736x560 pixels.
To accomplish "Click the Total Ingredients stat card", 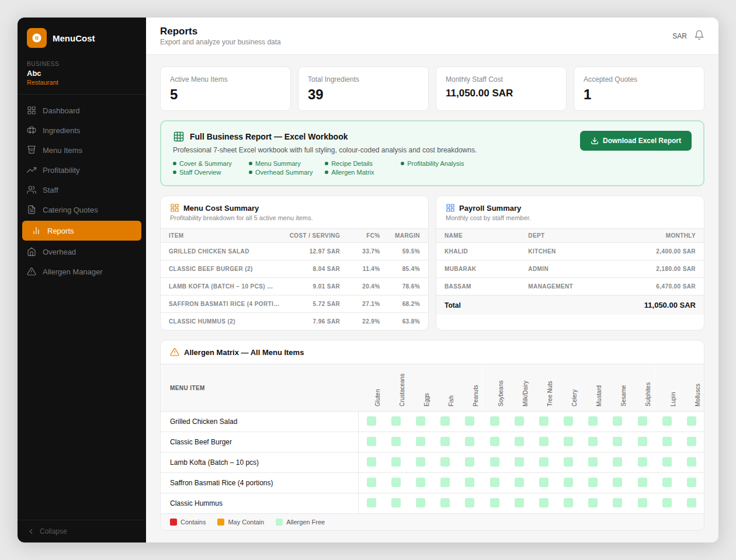I will 363,89.
